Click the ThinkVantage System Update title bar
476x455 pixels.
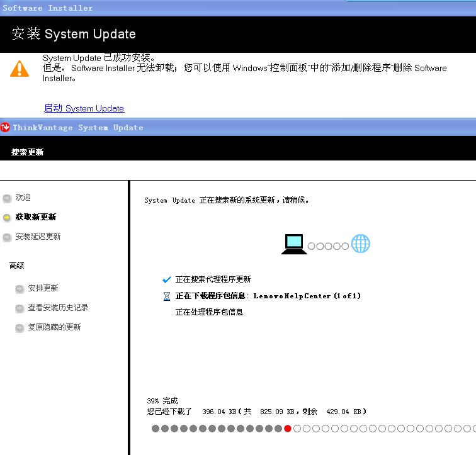[238, 127]
